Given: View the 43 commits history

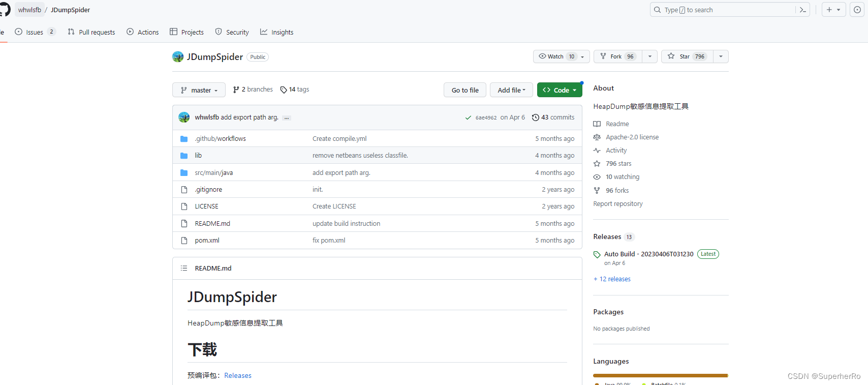Looking at the screenshot, I should (x=553, y=117).
